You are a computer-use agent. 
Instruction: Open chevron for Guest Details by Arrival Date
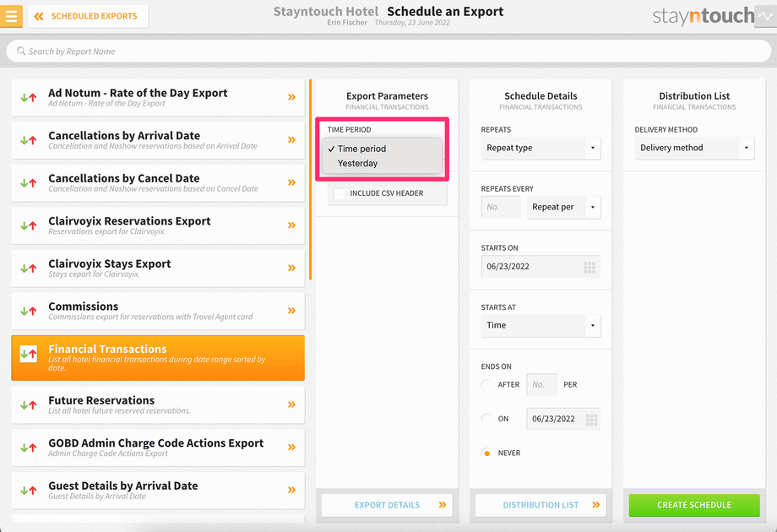(292, 490)
